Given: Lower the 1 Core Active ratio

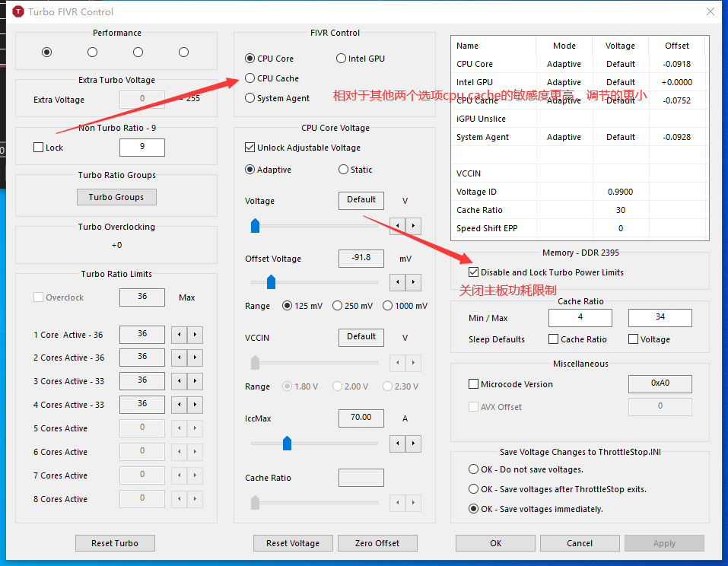Looking at the screenshot, I should tap(180, 335).
